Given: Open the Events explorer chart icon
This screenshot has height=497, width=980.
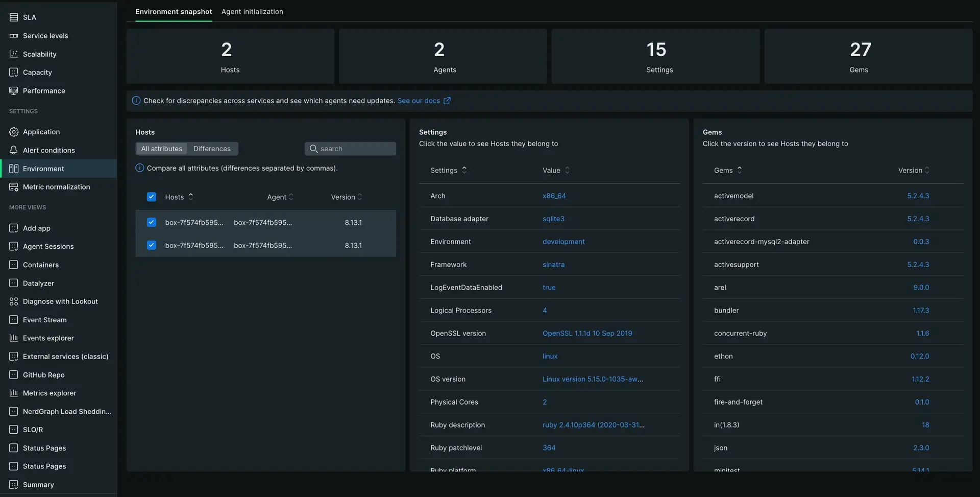Looking at the screenshot, I should 14,338.
